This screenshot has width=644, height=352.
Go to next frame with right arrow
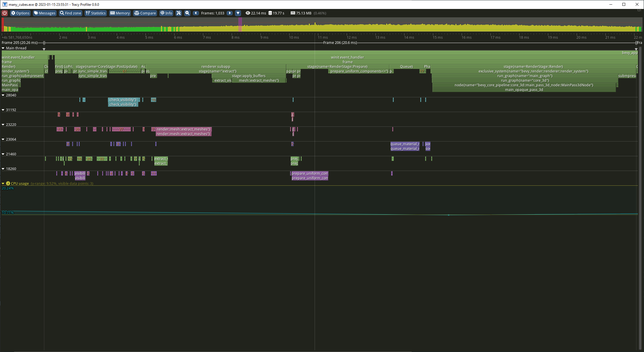(x=230, y=13)
